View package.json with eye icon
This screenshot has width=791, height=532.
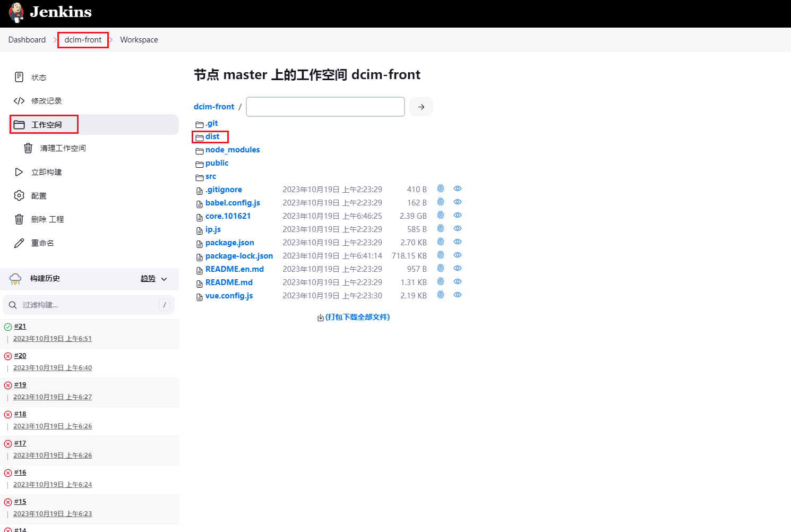[x=458, y=242]
